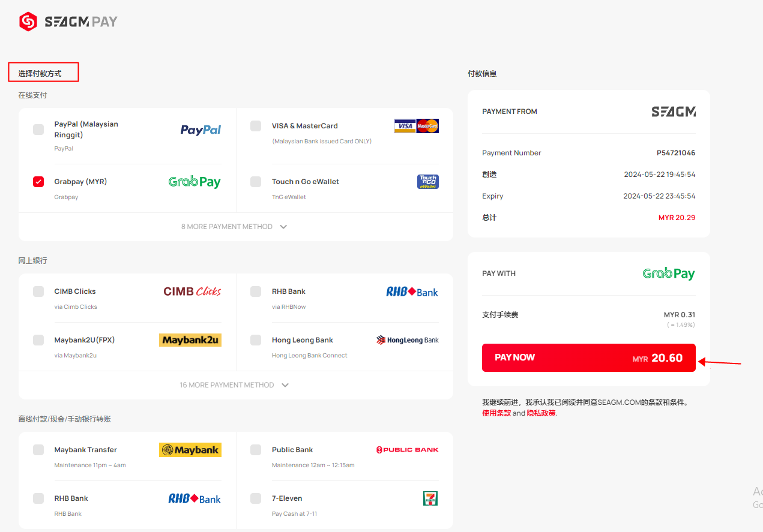This screenshot has width=763, height=532.
Task: Click the 付款信息 heading
Action: (x=482, y=74)
